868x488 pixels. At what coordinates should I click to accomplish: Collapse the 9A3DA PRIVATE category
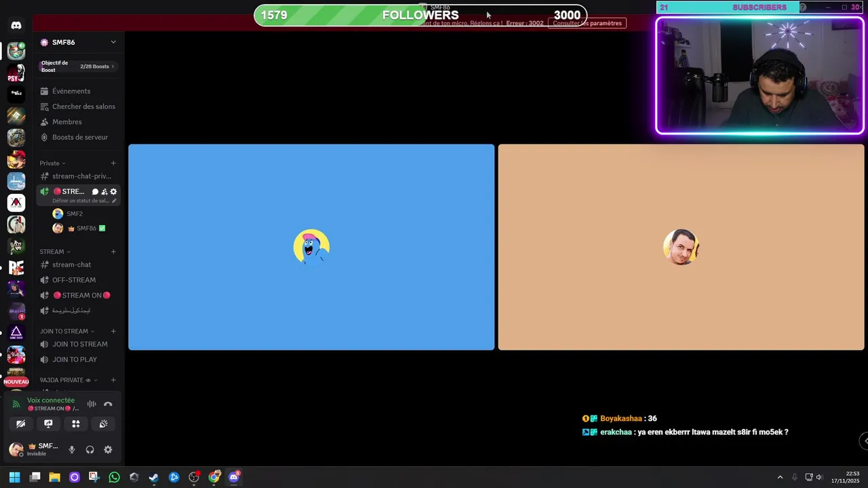68,380
